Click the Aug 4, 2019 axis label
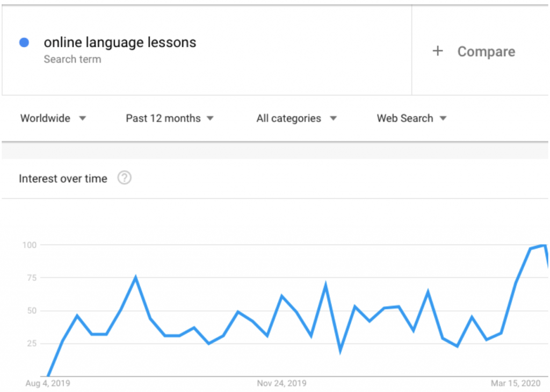The width and height of the screenshot is (550, 392). (48, 383)
